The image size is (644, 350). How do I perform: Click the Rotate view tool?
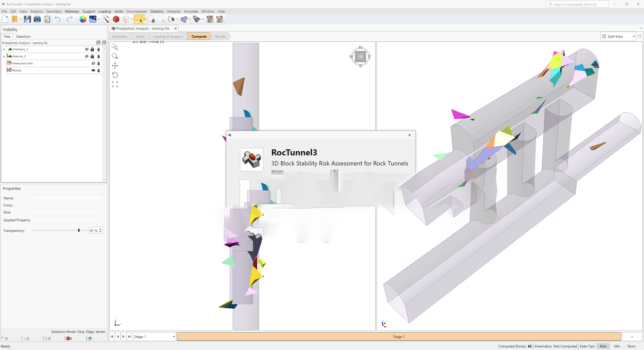click(x=115, y=75)
